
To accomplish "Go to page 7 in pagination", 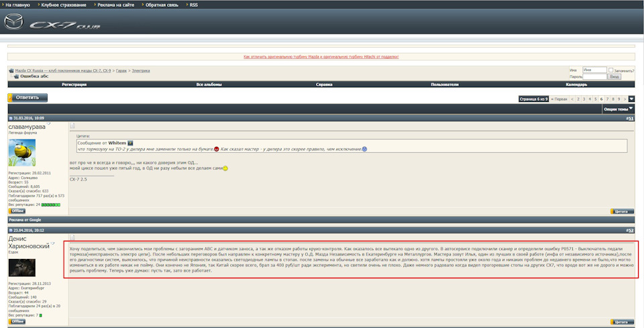I will pos(608,99).
